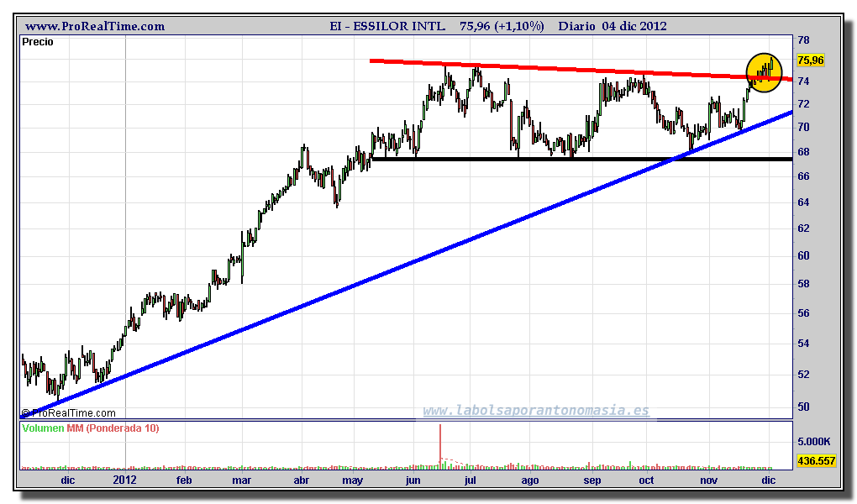Click the Volumen indicator label
The height and width of the screenshot is (504, 857).
click(x=44, y=428)
